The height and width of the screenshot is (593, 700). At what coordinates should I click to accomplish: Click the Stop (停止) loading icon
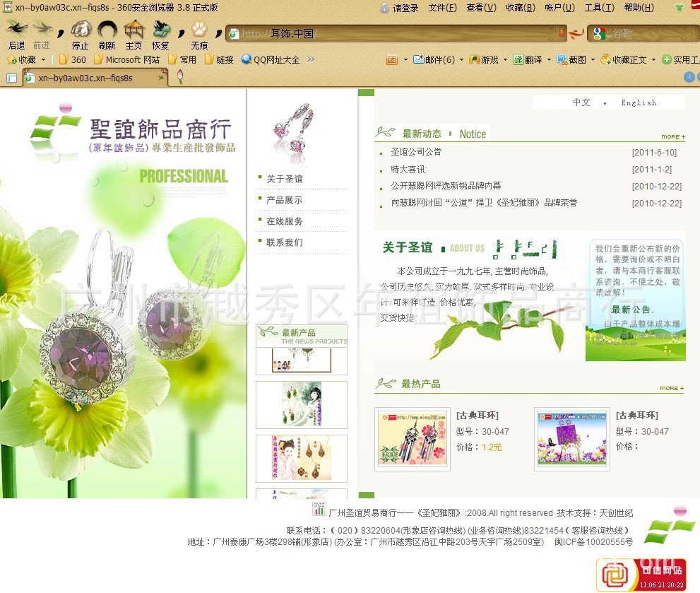pyautogui.click(x=81, y=30)
